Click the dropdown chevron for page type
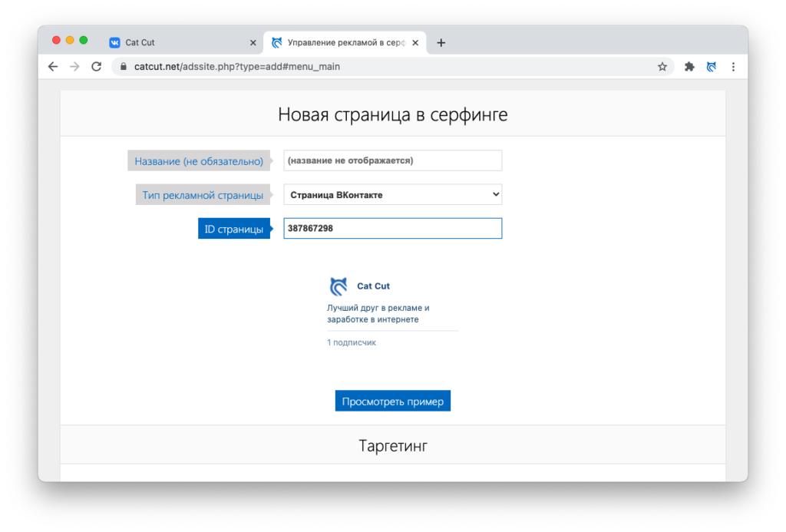Screen dimensions: 786x532 pos(494,194)
